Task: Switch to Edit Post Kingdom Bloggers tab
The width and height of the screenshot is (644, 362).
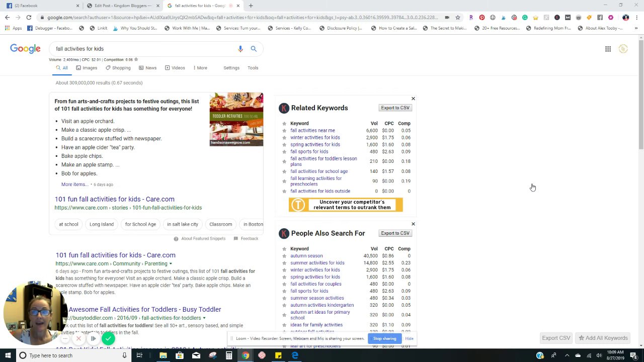Action: tap(122, 6)
